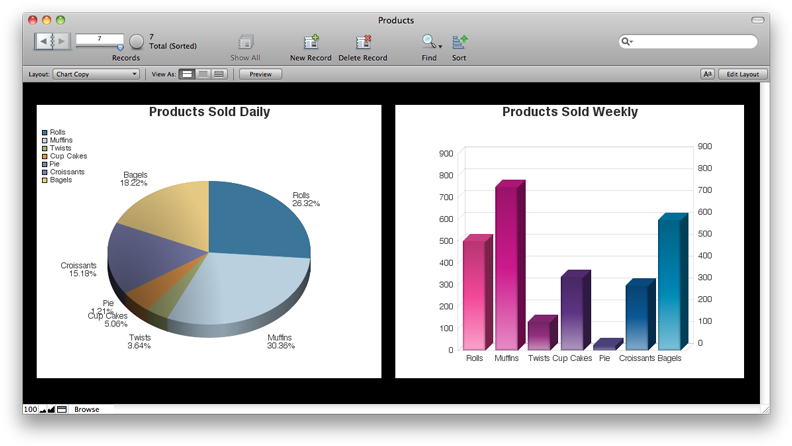Expand the quick find search options arrow

[x=627, y=42]
